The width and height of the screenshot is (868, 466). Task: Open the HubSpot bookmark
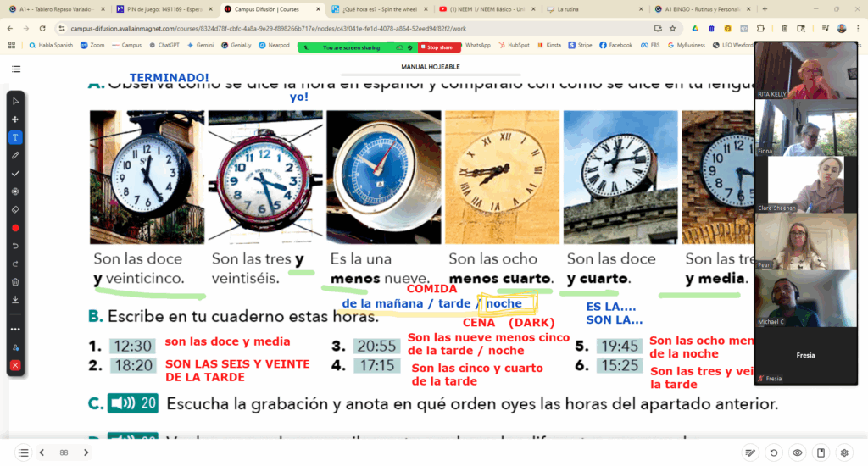pos(515,46)
